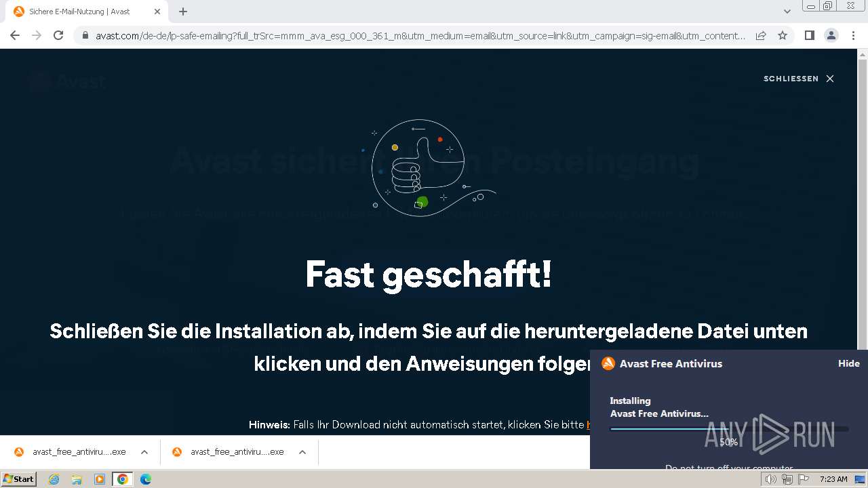Open a new tab with plus button
Image resolution: width=868 pixels, height=488 pixels.
tap(183, 12)
